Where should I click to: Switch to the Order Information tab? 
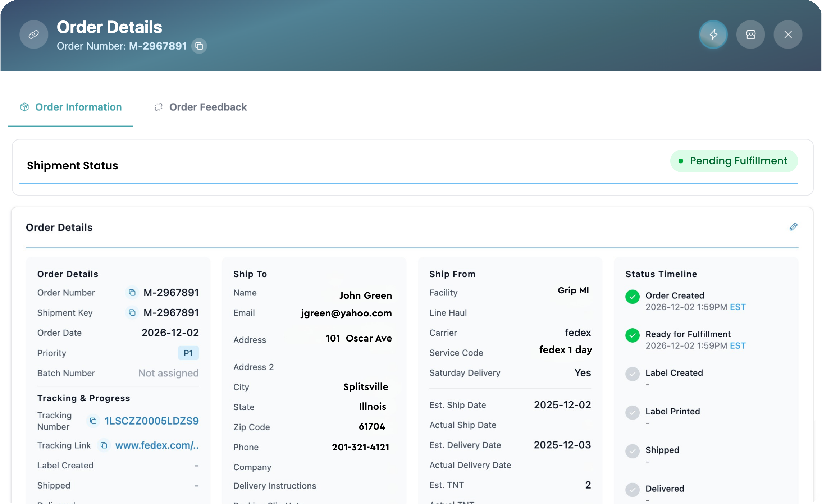click(71, 107)
